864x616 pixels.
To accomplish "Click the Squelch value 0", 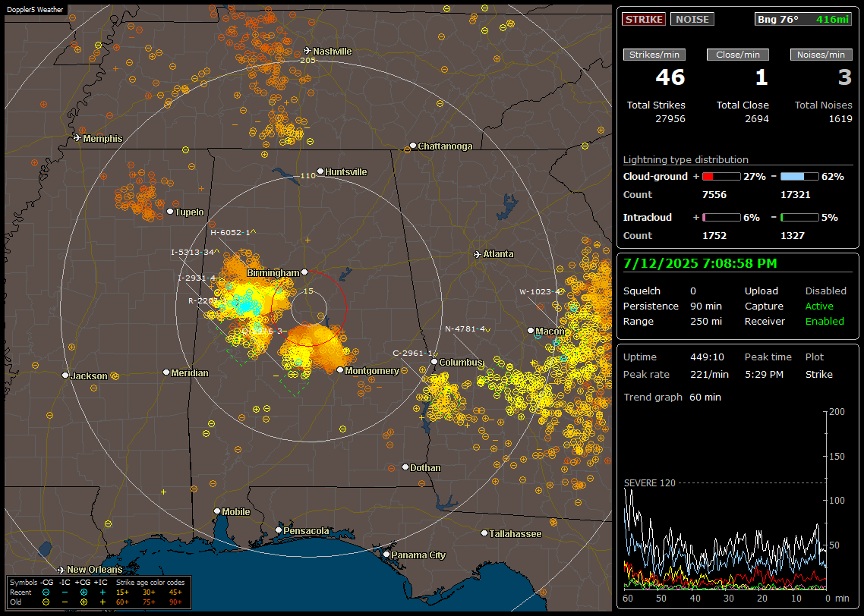I will [693, 291].
